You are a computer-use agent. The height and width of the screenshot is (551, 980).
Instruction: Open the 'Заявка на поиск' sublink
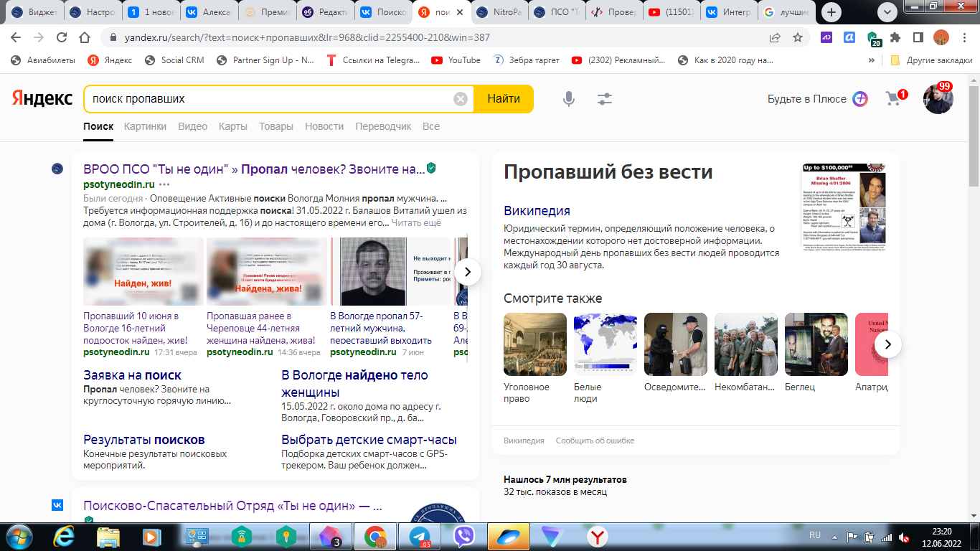coord(132,375)
